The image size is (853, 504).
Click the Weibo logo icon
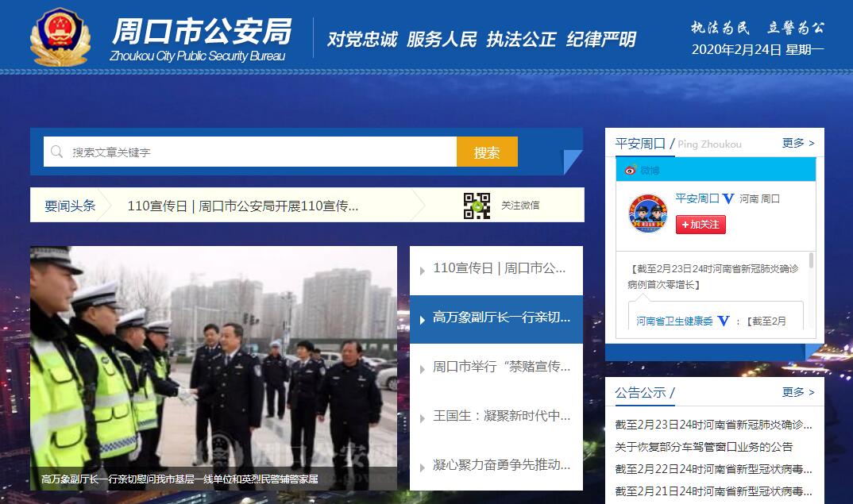(x=630, y=170)
